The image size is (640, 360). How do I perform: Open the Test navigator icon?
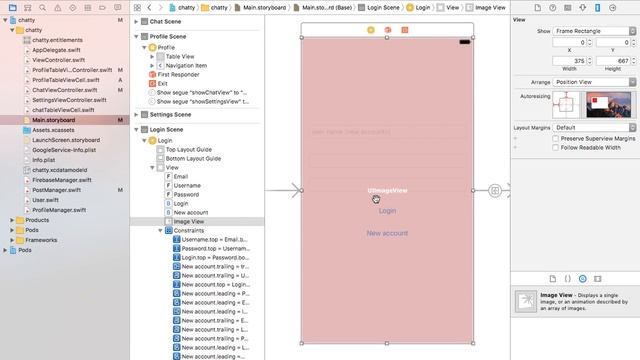[x=73, y=7]
